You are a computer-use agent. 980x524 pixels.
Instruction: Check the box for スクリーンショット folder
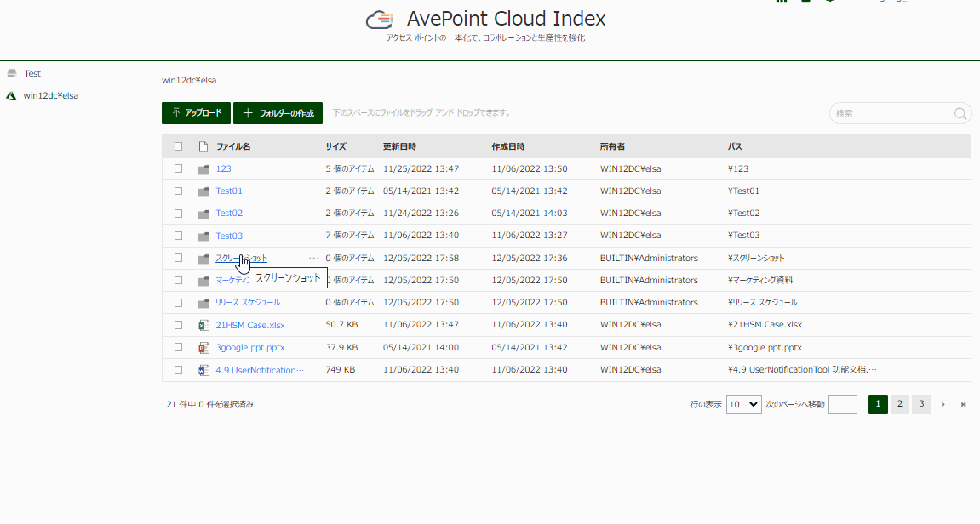[x=178, y=258]
